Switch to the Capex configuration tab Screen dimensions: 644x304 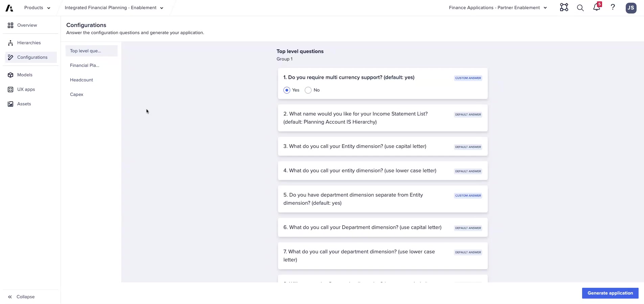(76, 94)
